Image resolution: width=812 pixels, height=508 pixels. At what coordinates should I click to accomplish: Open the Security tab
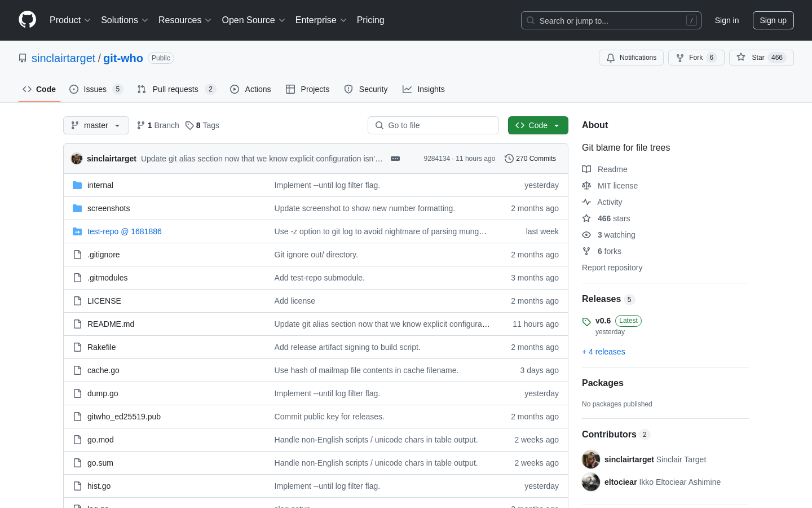[x=366, y=89]
